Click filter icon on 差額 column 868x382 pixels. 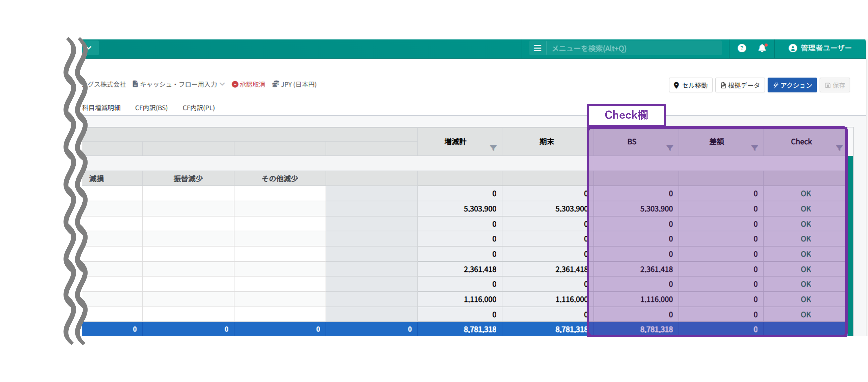(754, 148)
